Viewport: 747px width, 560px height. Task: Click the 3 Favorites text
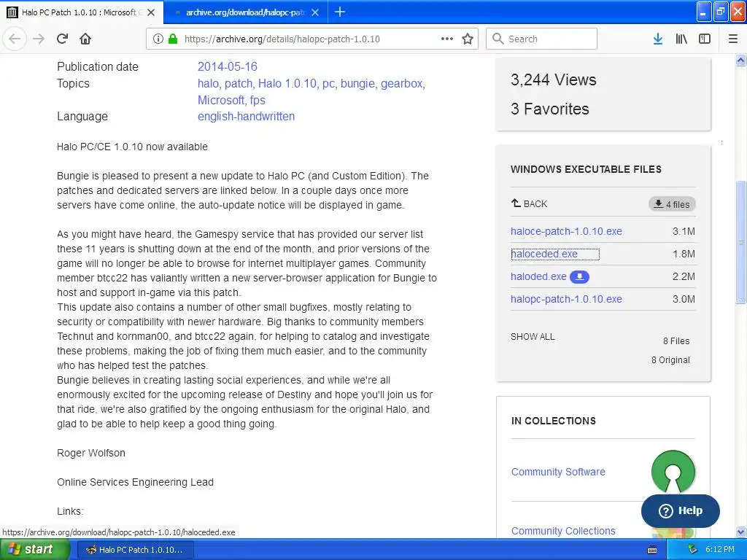point(550,109)
